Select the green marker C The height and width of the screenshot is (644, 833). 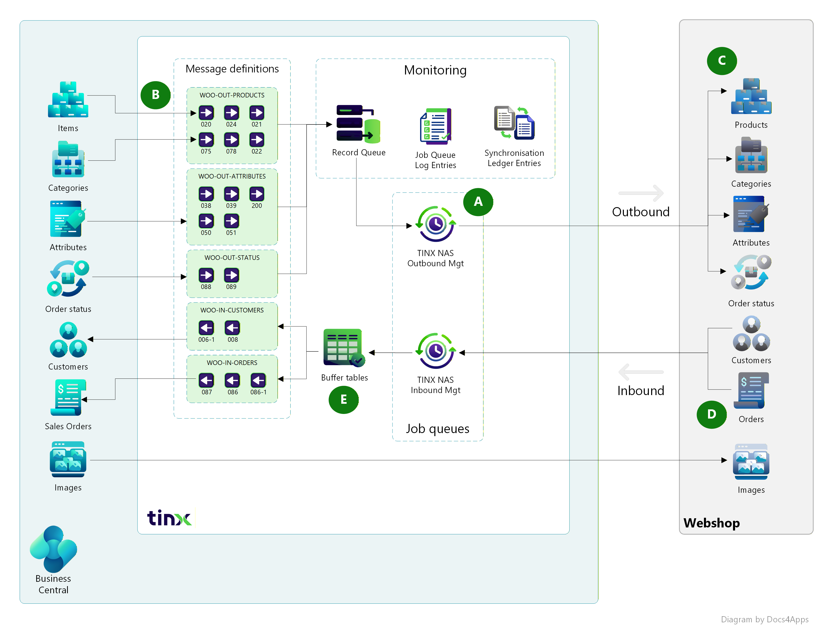722,61
